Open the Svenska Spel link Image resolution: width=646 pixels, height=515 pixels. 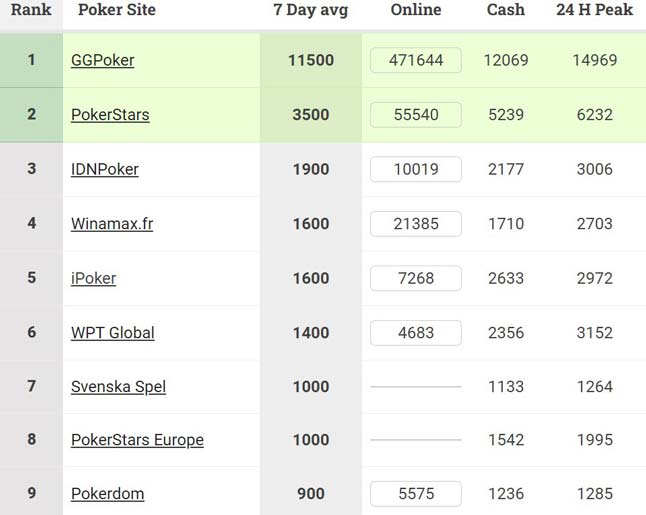(x=118, y=386)
